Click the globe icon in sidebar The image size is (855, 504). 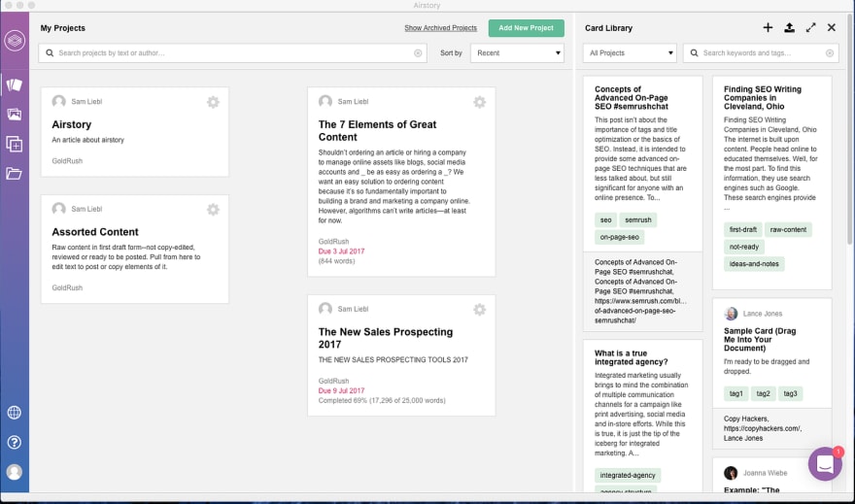click(x=15, y=413)
